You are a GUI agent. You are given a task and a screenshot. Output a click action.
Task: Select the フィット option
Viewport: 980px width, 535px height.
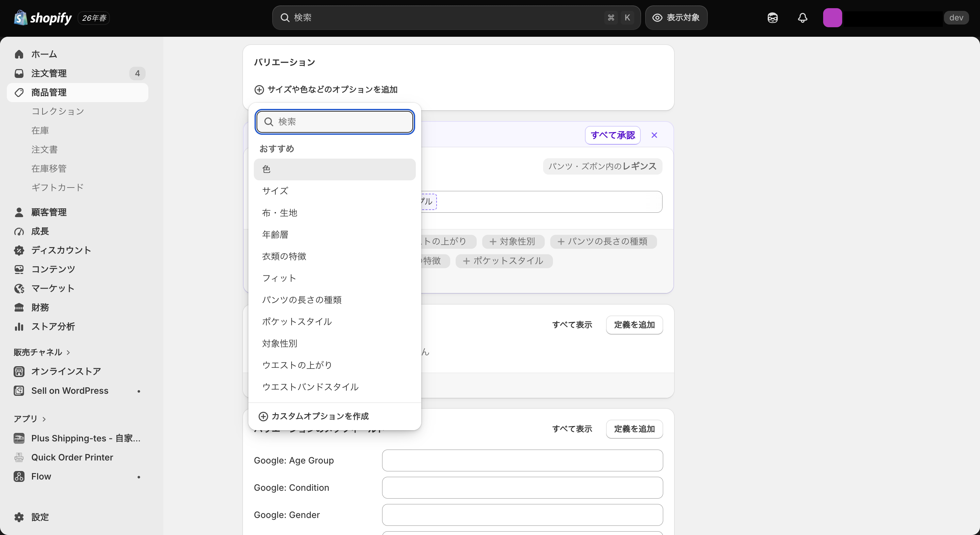point(334,278)
